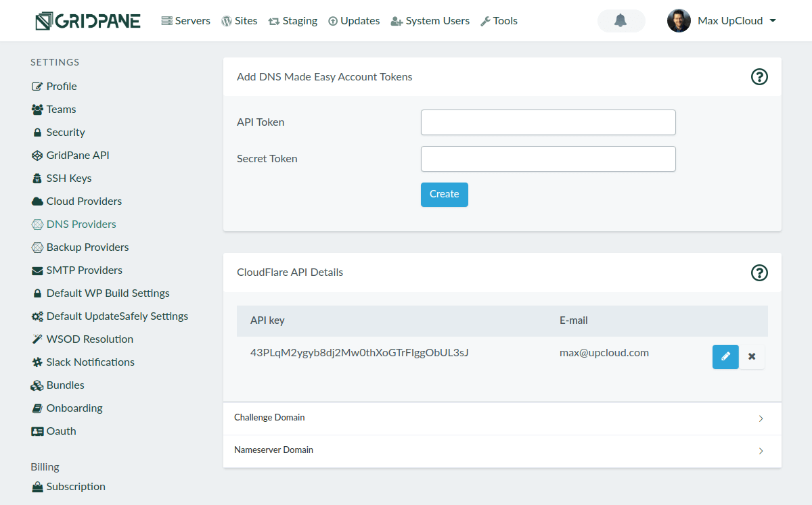Go to the Sites page

240,21
